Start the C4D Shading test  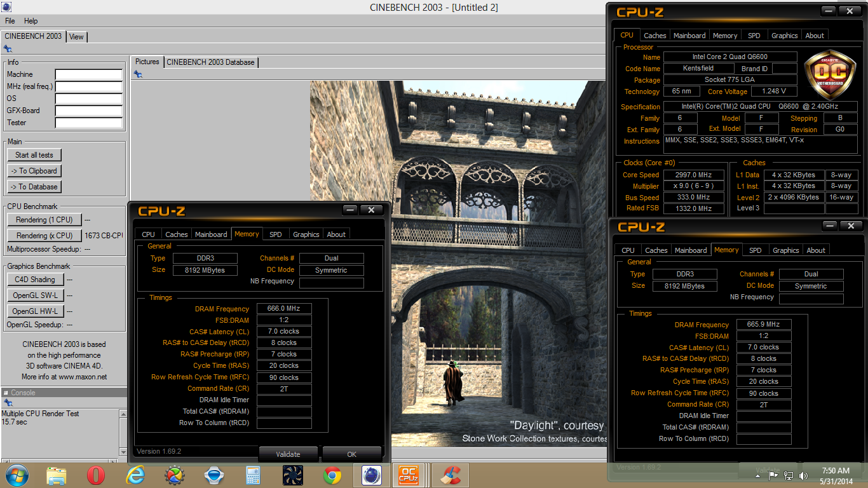click(x=35, y=280)
